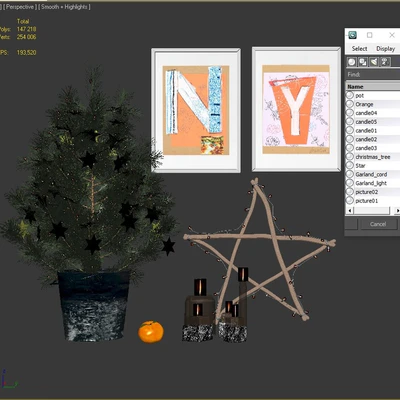
Task: Open the Select menu in the dialog
Action: pos(359,49)
